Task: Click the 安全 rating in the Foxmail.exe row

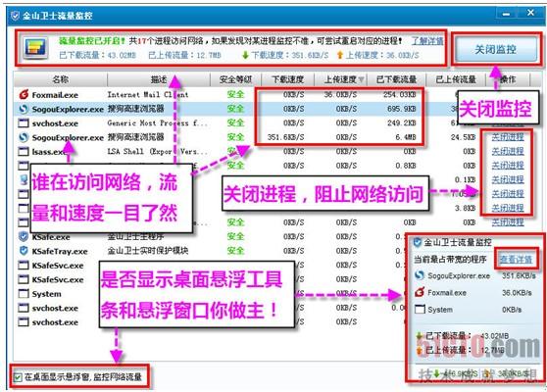Action: 235,94
